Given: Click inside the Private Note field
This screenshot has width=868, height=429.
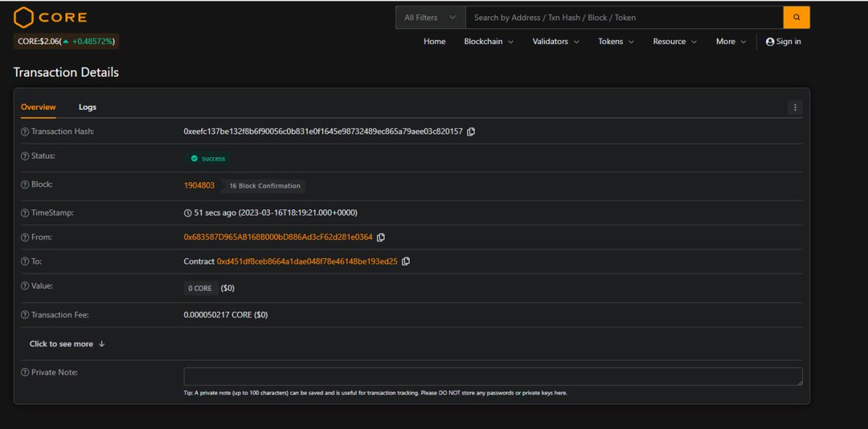Looking at the screenshot, I should (492, 376).
